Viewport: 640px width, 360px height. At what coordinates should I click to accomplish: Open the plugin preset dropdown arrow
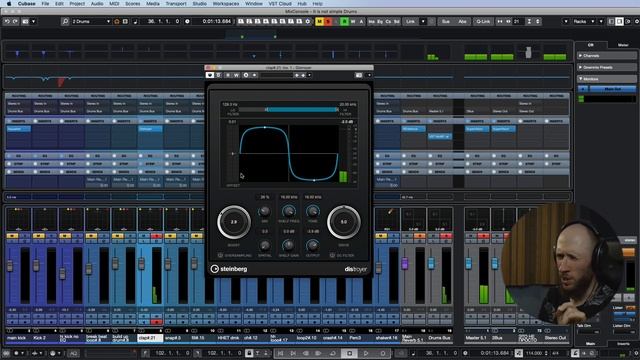pyautogui.click(x=309, y=75)
